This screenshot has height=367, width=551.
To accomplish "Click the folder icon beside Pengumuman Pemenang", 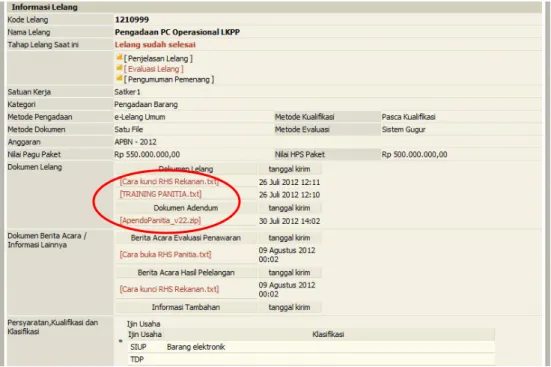I will (x=119, y=78).
